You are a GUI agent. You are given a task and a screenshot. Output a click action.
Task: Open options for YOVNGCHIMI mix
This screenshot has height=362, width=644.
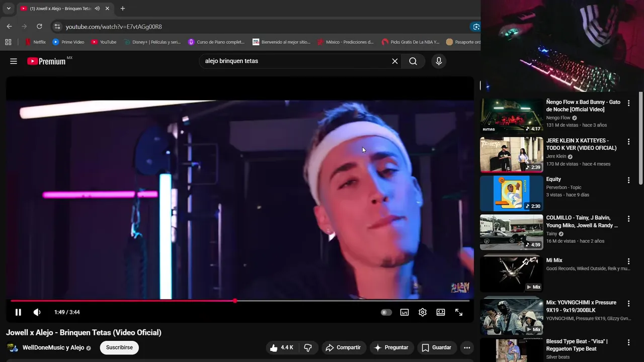pos(628,304)
